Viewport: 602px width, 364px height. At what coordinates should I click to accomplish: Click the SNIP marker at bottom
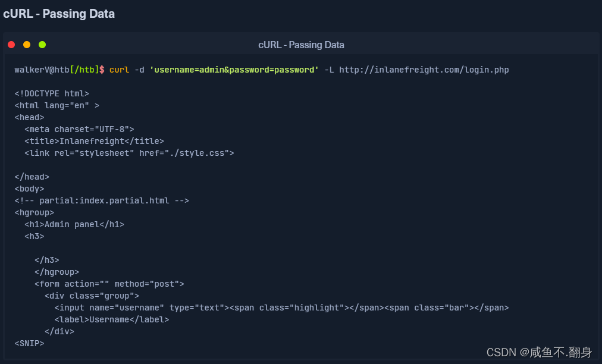click(x=29, y=343)
